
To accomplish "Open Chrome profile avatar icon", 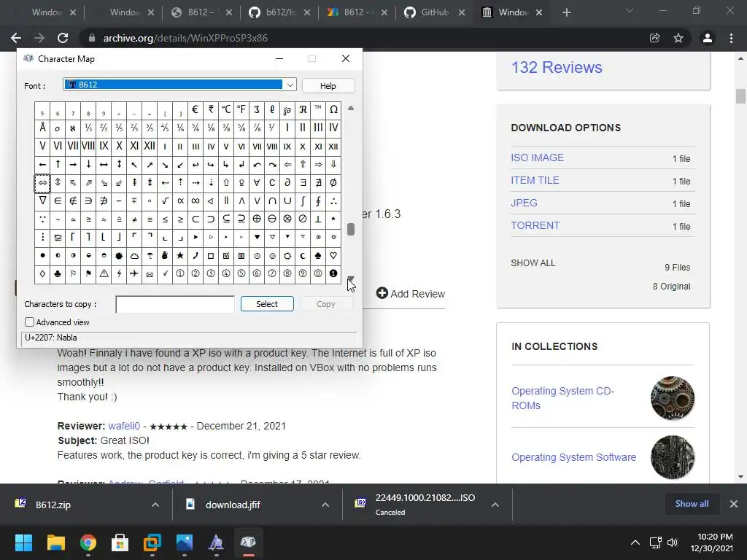I will pos(708,38).
